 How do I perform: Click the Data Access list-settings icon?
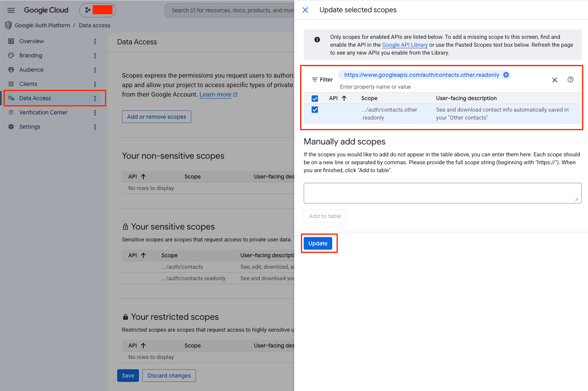click(11, 98)
